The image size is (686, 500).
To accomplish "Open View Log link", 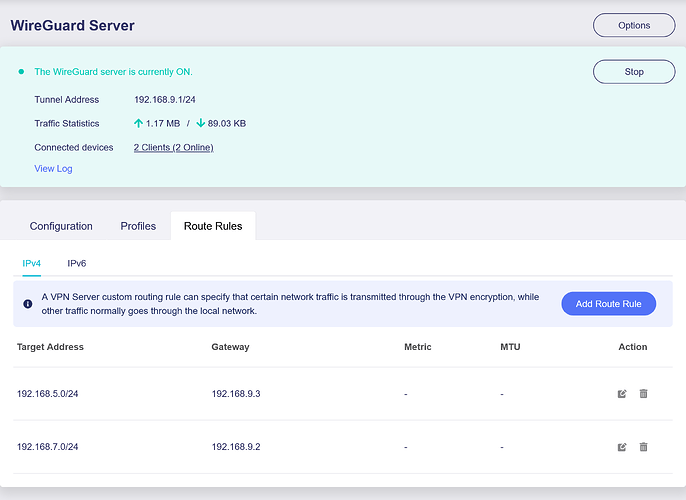I will [53, 168].
